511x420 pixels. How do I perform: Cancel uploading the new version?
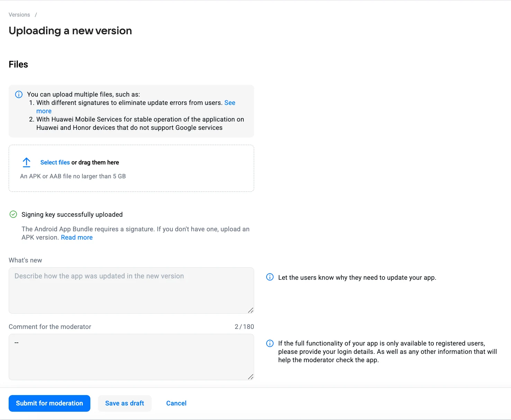tap(176, 403)
